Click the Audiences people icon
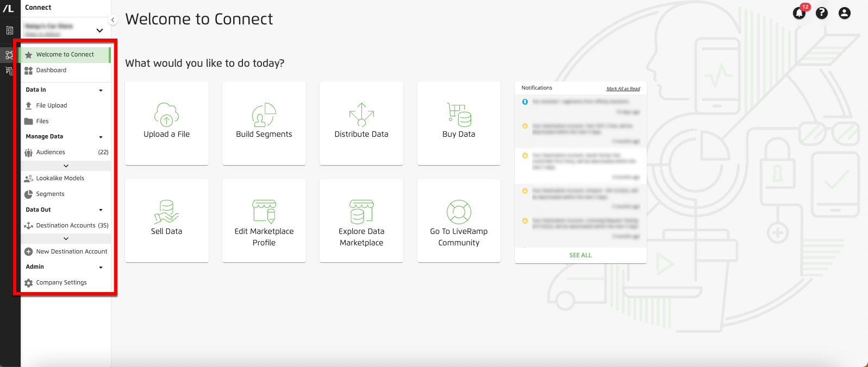The height and width of the screenshot is (367, 868). [29, 153]
